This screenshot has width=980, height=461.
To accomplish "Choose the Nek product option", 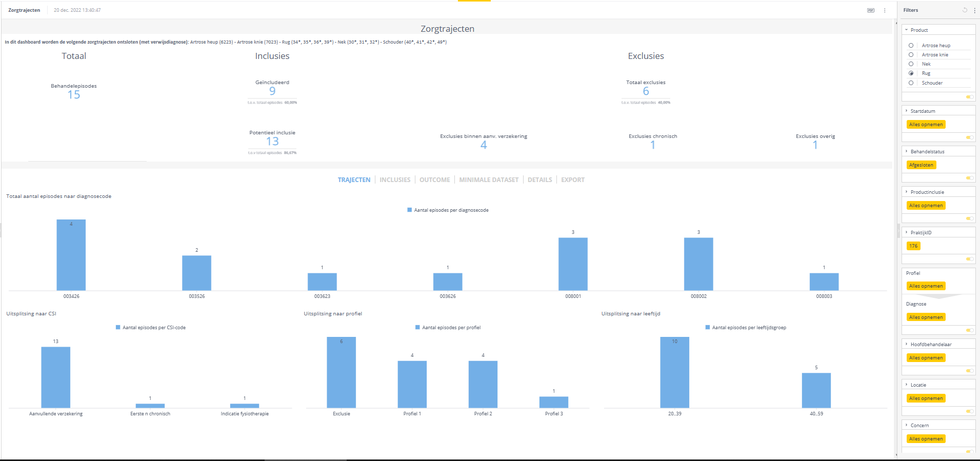I will coord(911,64).
